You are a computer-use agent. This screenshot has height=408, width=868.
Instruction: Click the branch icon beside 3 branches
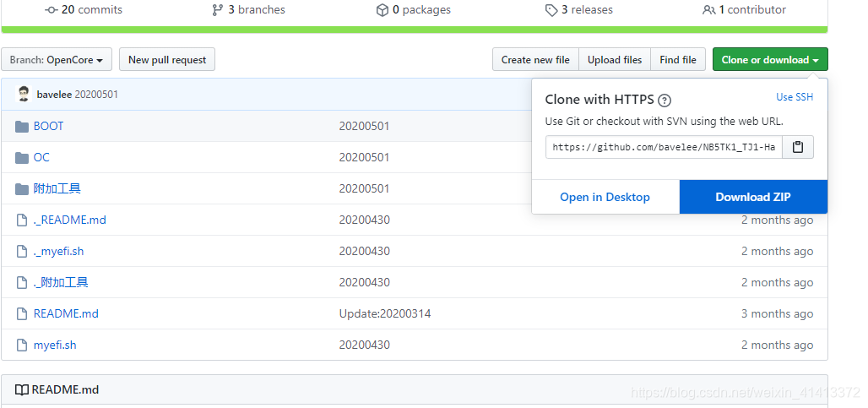218,10
